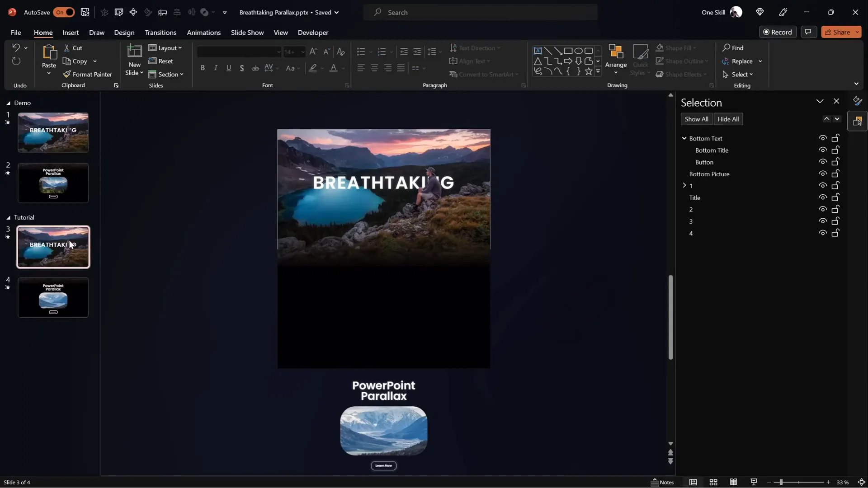Collapse the Demo section
The height and width of the screenshot is (488, 868).
(x=8, y=103)
